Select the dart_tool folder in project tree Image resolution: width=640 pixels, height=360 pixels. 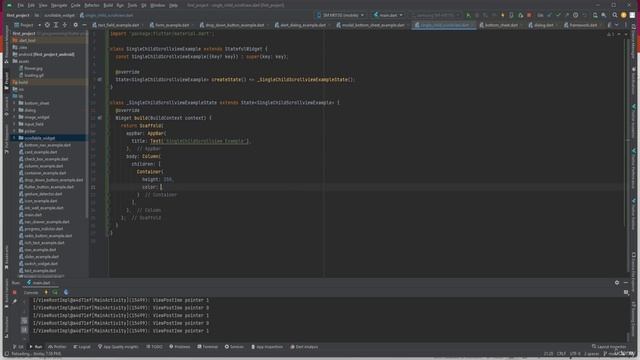(x=27, y=40)
